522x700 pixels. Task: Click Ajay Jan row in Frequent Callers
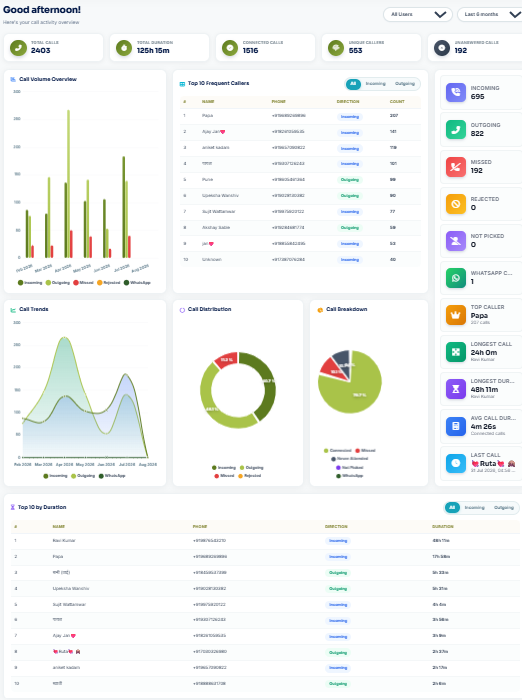pos(300,132)
